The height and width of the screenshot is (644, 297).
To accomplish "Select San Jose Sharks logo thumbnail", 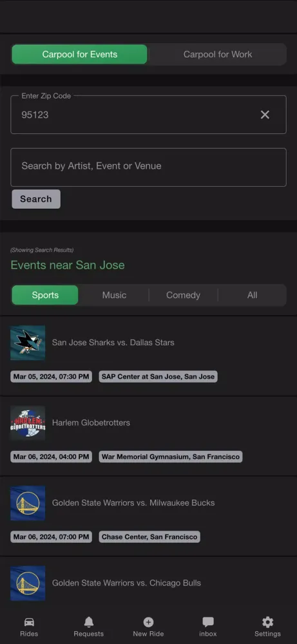I will [x=28, y=343].
